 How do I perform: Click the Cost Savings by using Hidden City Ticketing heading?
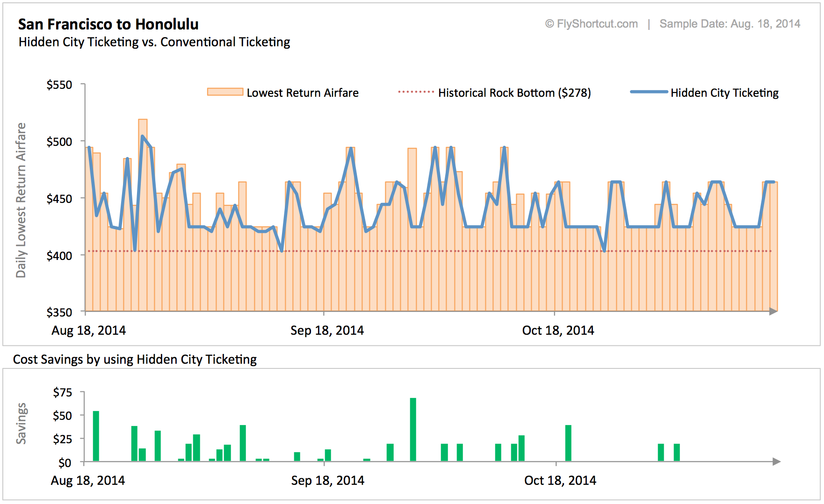(x=135, y=360)
